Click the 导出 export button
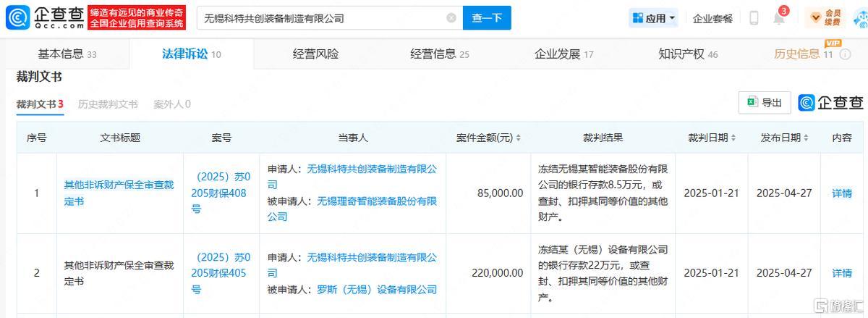 [x=765, y=103]
